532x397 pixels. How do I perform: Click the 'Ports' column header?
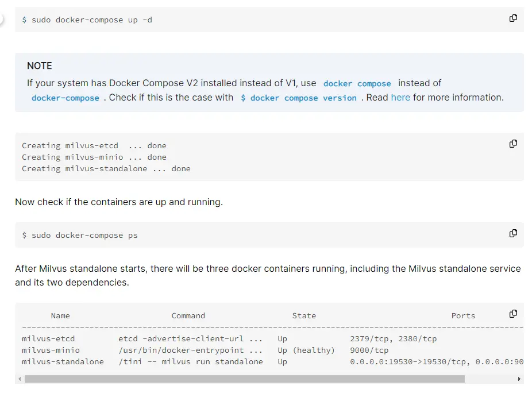click(x=463, y=315)
